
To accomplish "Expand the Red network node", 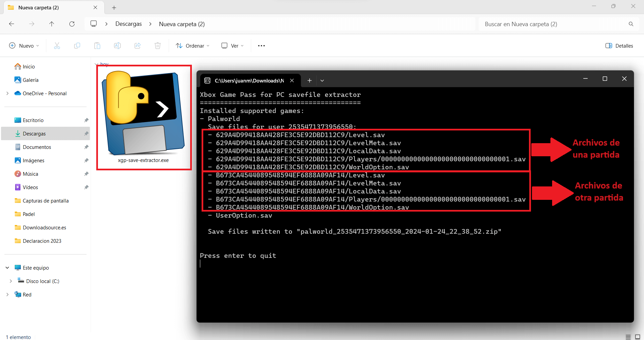I will click(7, 294).
